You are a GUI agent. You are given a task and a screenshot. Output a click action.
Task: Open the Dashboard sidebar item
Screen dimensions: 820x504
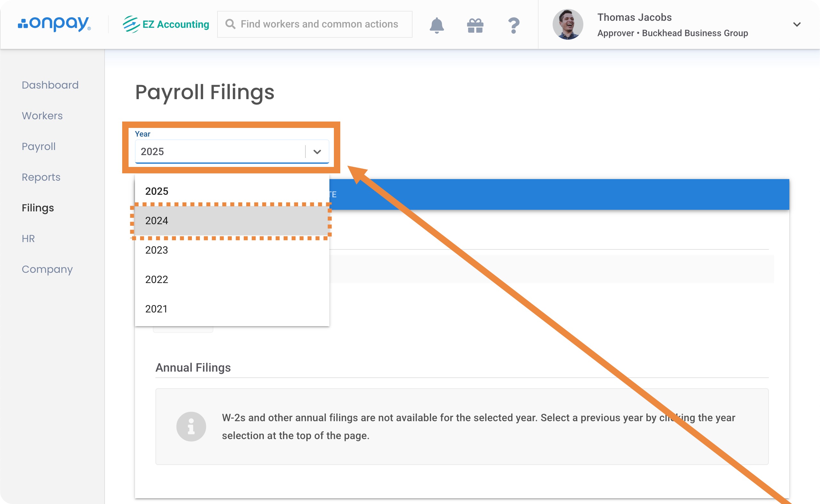pyautogui.click(x=50, y=85)
